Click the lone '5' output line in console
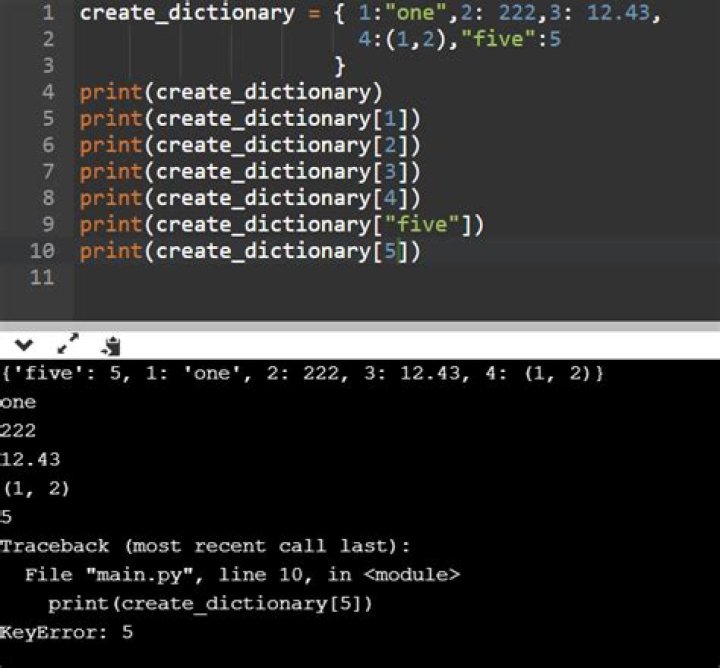The image size is (720, 668). click(6, 517)
